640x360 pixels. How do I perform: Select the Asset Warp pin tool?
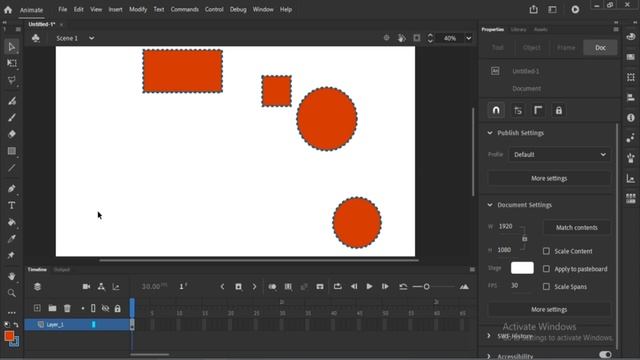coord(11,256)
